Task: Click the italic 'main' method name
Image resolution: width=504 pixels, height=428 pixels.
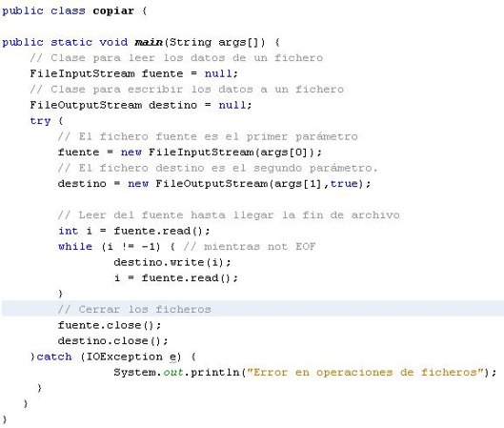Action: pos(149,43)
